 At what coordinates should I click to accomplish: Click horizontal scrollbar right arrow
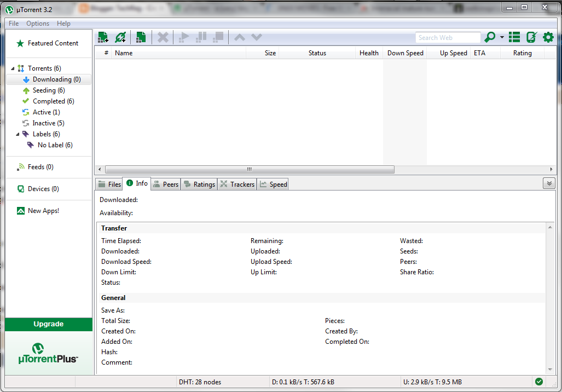click(x=551, y=169)
